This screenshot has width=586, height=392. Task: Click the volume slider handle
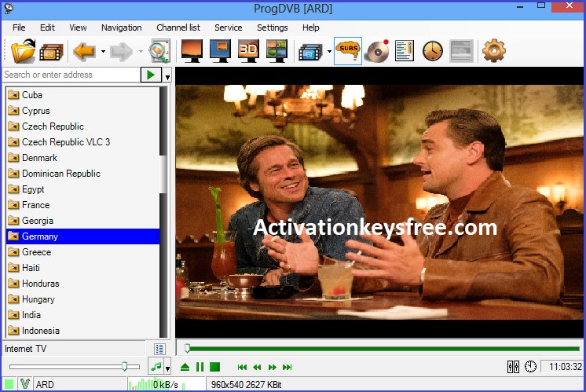[124, 366]
